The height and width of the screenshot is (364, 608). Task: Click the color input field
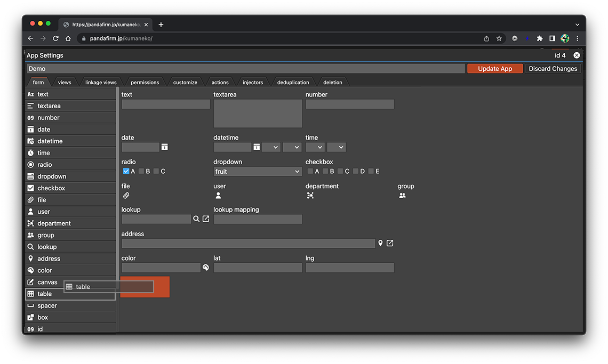click(x=161, y=268)
